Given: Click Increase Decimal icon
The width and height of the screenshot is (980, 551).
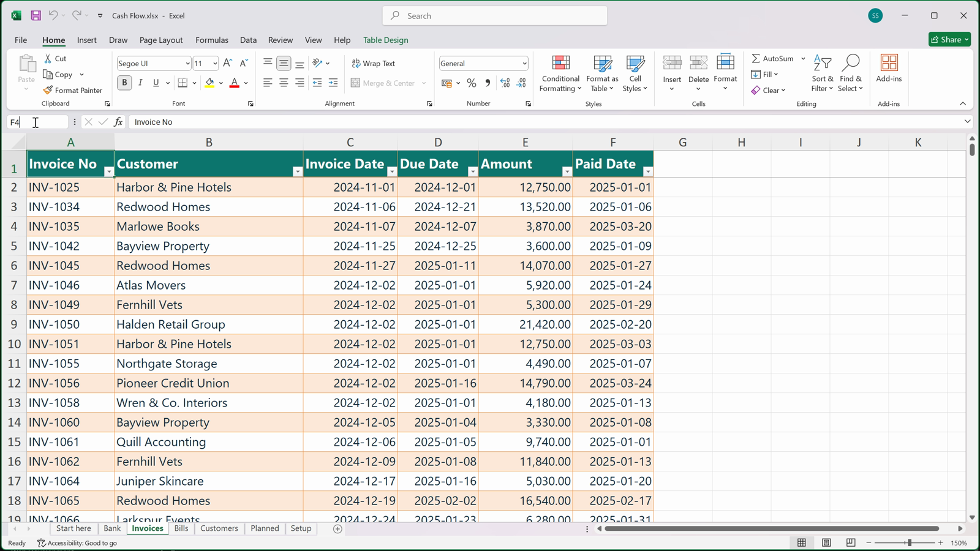Looking at the screenshot, I should point(505,83).
